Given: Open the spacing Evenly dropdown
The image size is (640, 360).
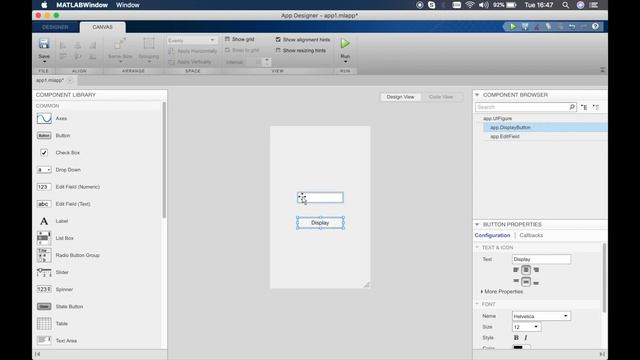Looking at the screenshot, I should [x=191, y=40].
